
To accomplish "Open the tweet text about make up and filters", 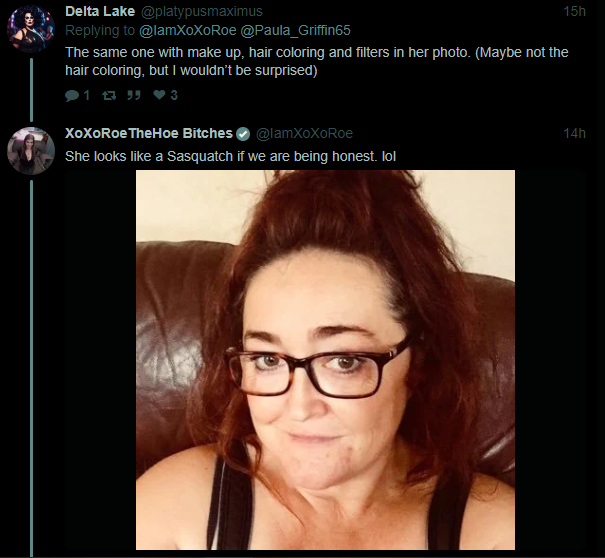I will tap(317, 61).
